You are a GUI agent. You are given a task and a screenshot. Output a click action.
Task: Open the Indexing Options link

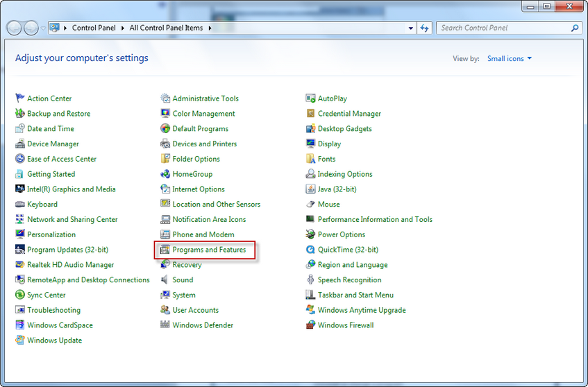(345, 174)
